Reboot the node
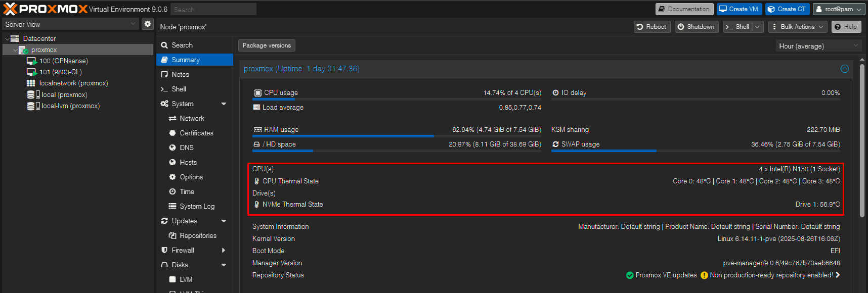This screenshot has height=293, width=868. [x=652, y=27]
